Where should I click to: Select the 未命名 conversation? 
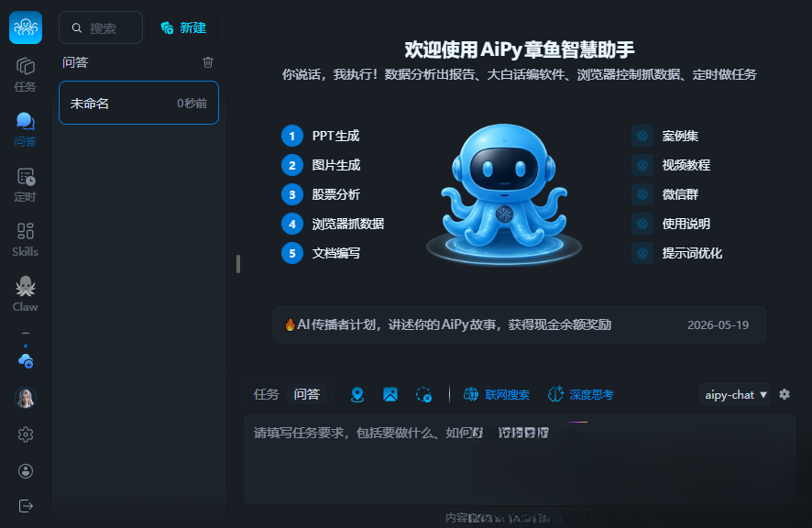(138, 103)
